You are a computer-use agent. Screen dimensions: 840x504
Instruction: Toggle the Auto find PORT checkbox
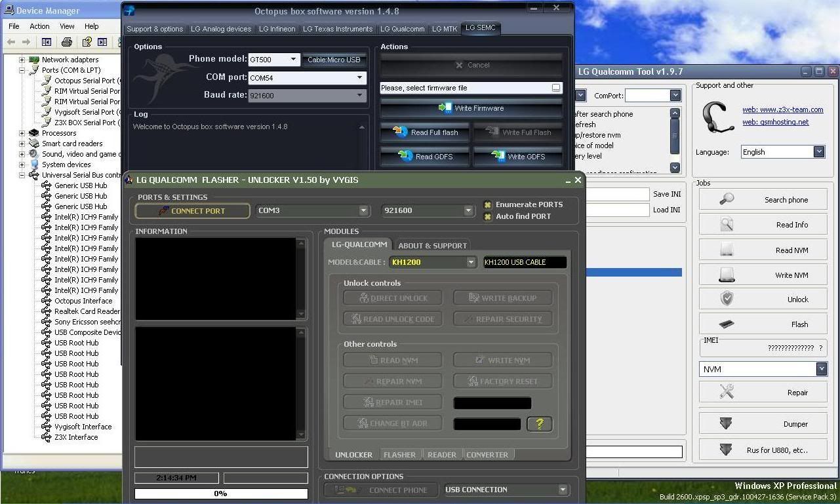tap(488, 216)
